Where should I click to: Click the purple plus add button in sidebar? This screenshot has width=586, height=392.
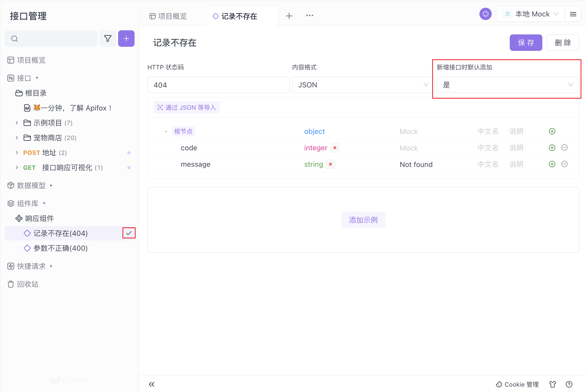click(x=126, y=39)
